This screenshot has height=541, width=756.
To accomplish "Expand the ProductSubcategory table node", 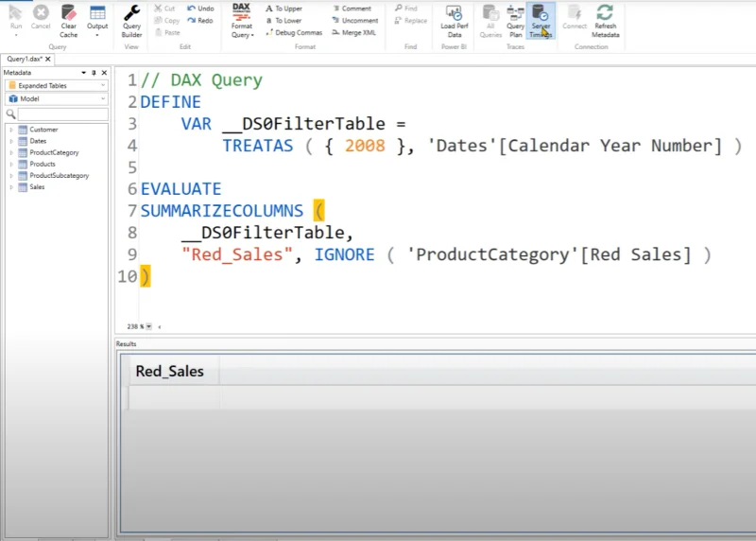I will (x=11, y=176).
